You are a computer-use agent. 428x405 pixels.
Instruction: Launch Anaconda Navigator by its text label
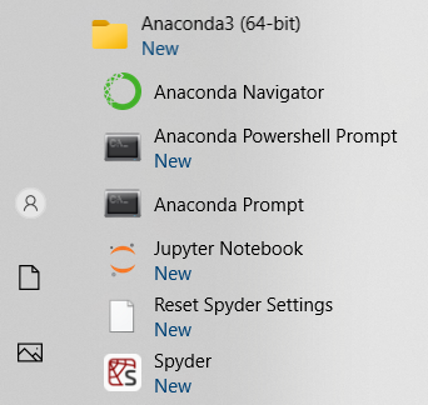pyautogui.click(x=239, y=92)
